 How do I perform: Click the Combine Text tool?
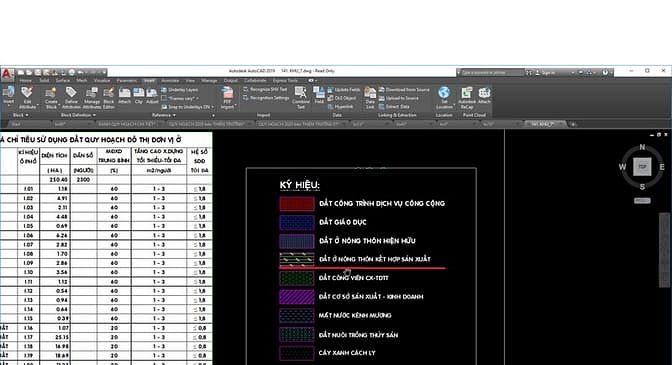[301, 97]
